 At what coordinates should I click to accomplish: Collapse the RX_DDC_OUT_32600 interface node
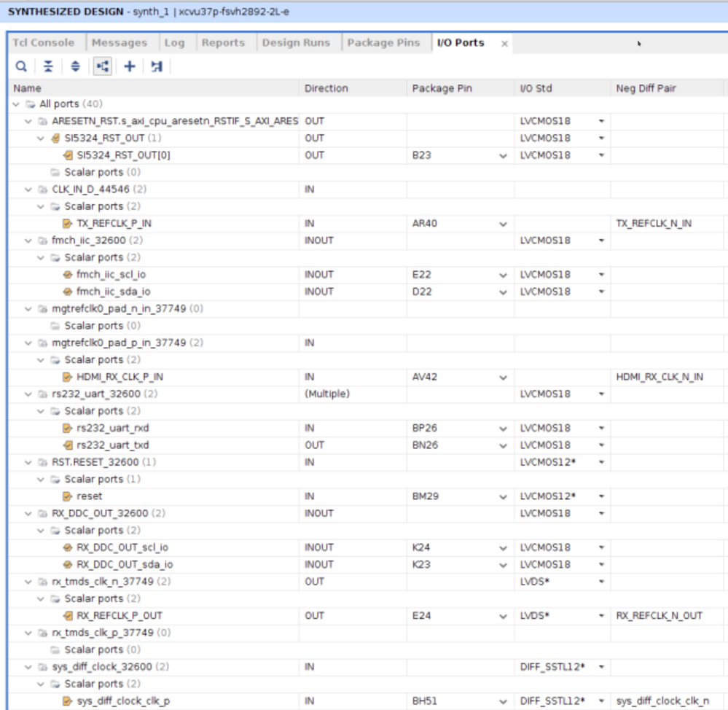click(x=28, y=514)
